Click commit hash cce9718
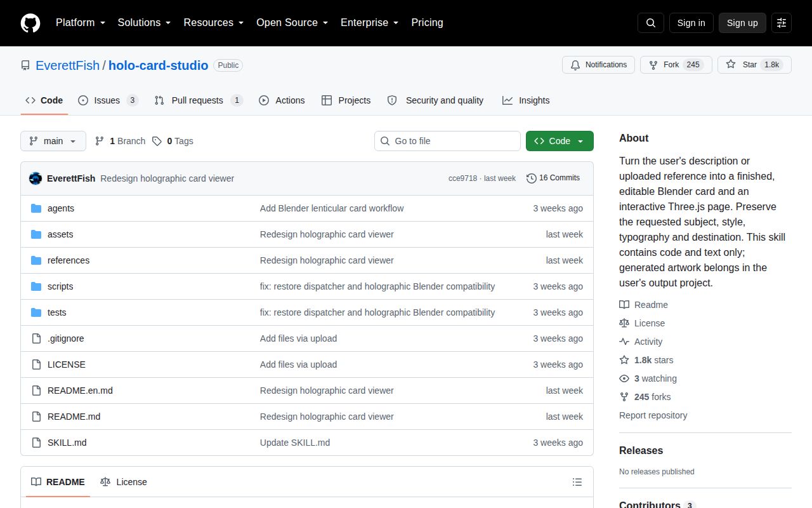This screenshot has width=812, height=508. click(x=462, y=178)
